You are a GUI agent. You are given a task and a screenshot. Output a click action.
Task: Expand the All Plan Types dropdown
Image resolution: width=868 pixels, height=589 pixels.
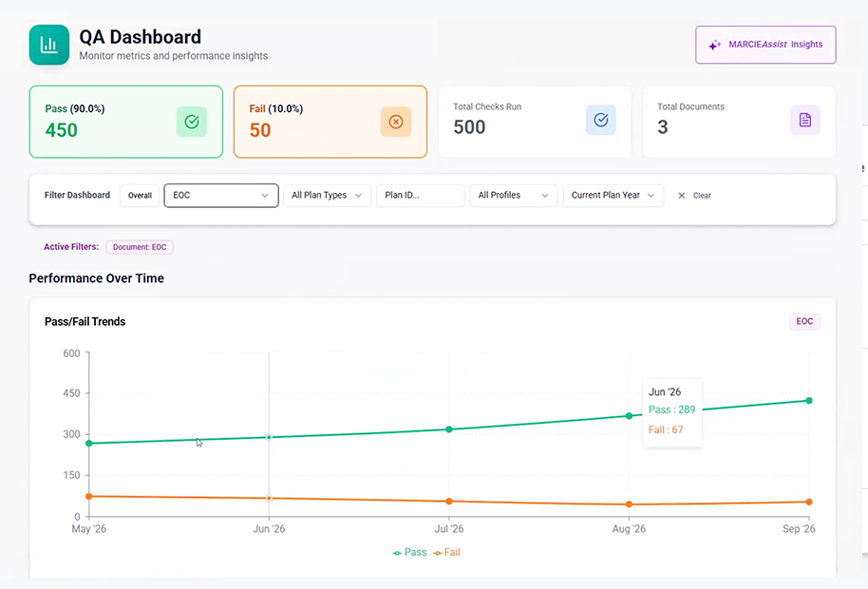(x=327, y=196)
